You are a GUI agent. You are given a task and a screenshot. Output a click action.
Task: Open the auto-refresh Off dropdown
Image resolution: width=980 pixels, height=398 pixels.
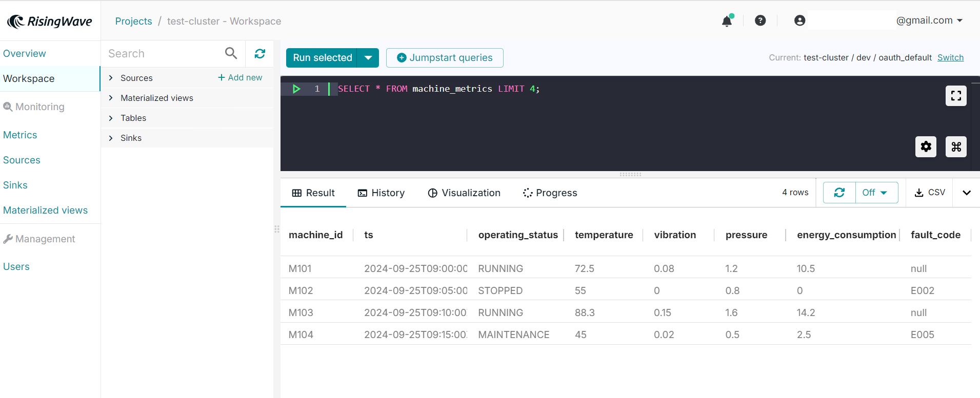coord(877,193)
